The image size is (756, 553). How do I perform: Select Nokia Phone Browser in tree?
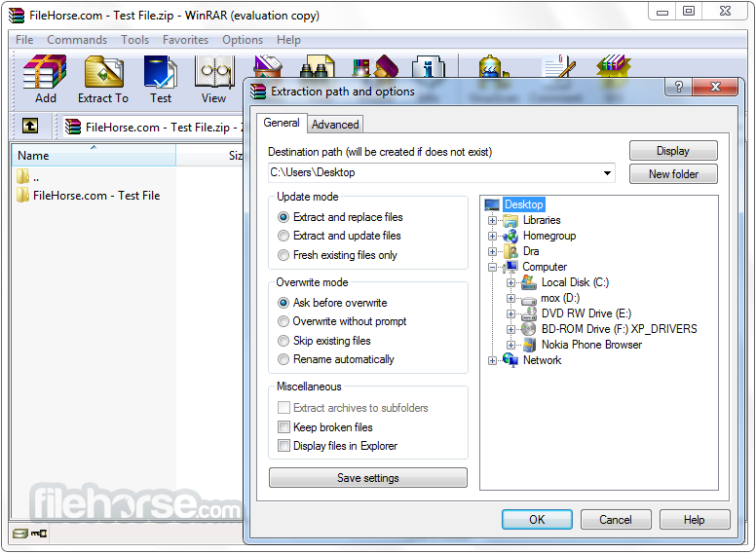pyautogui.click(x=591, y=345)
